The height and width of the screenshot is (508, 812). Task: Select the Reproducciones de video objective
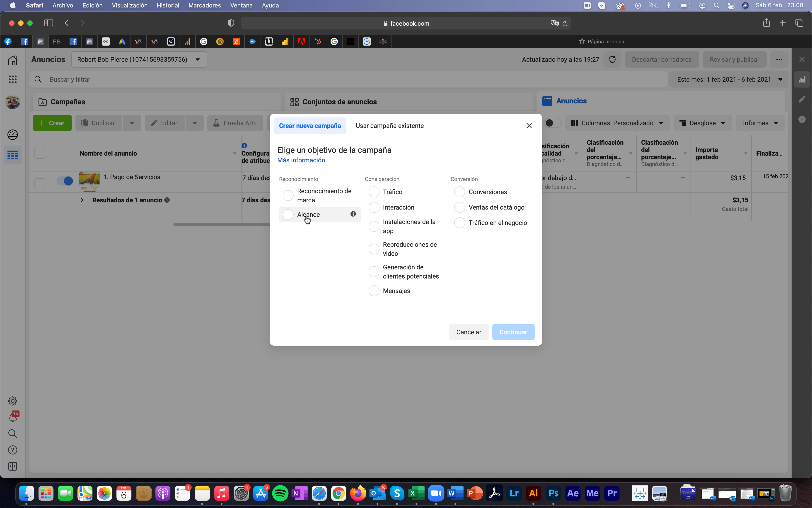point(374,249)
